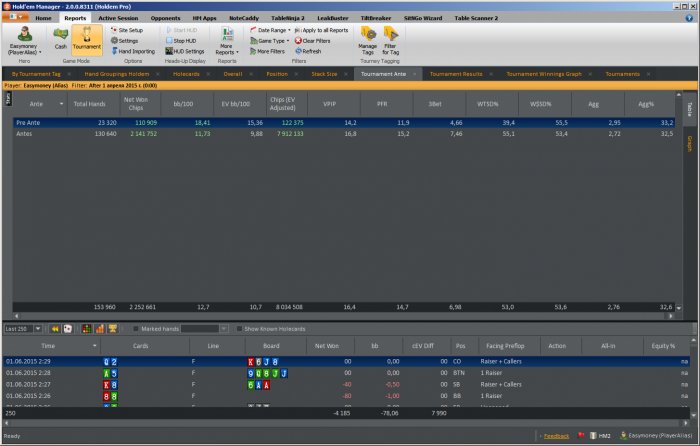700x446 pixels.
Task: Select the Tournament game mode trophy icon
Action: click(87, 38)
